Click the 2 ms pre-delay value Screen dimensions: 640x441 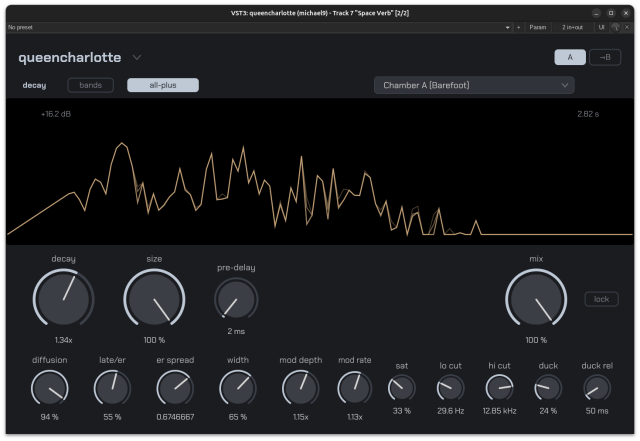[x=236, y=331]
